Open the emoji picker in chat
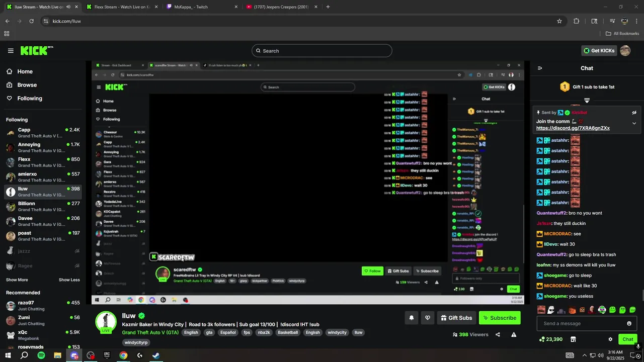 click(629, 323)
